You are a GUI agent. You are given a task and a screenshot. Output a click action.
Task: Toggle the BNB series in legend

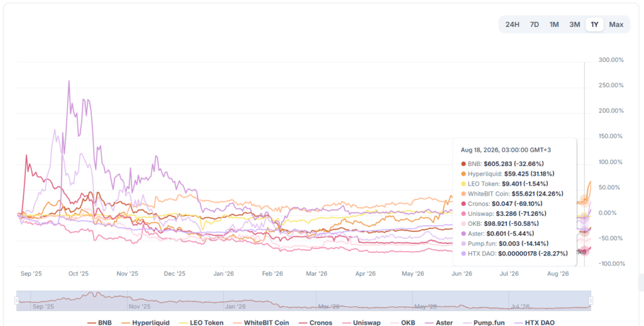(99, 323)
